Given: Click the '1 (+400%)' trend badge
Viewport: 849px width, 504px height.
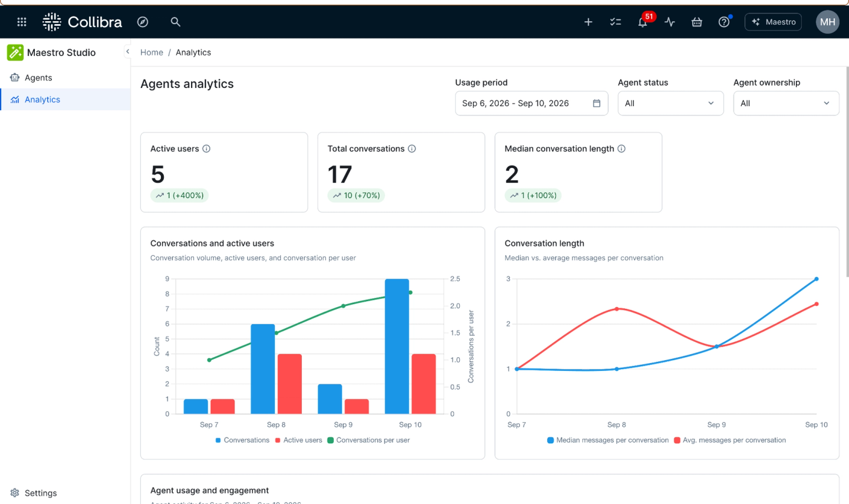Looking at the screenshot, I should pyautogui.click(x=179, y=196).
